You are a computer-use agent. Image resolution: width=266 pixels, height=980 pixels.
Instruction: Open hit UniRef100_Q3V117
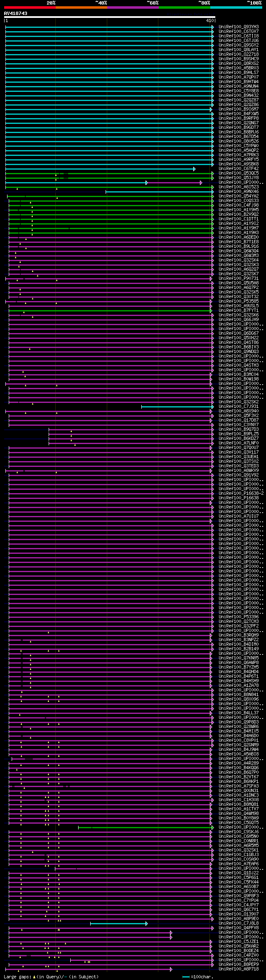[x=239, y=452]
